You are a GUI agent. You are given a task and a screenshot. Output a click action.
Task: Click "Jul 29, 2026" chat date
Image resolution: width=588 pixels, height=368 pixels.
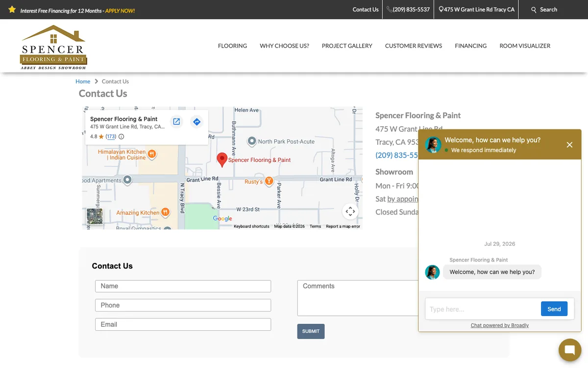(500, 244)
